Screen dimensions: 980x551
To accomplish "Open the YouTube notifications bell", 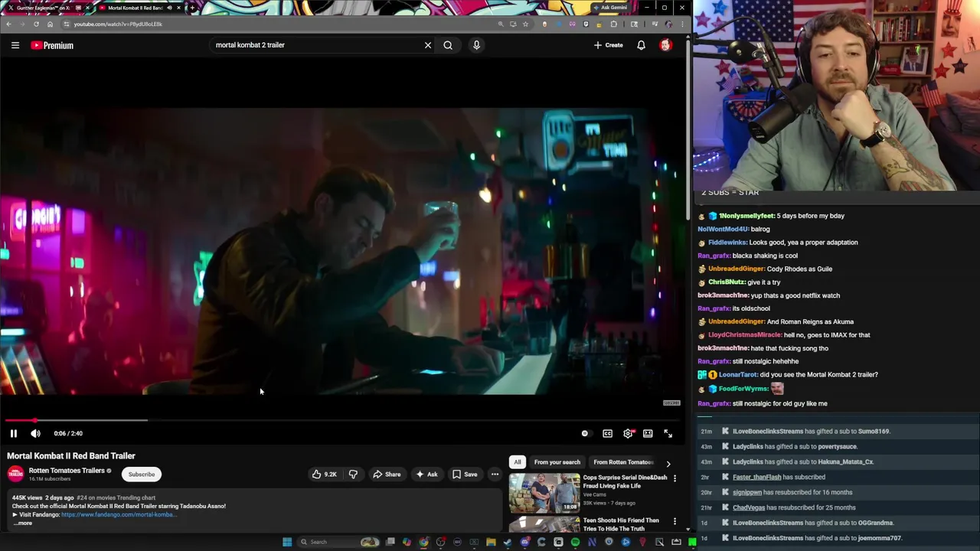I will point(641,45).
